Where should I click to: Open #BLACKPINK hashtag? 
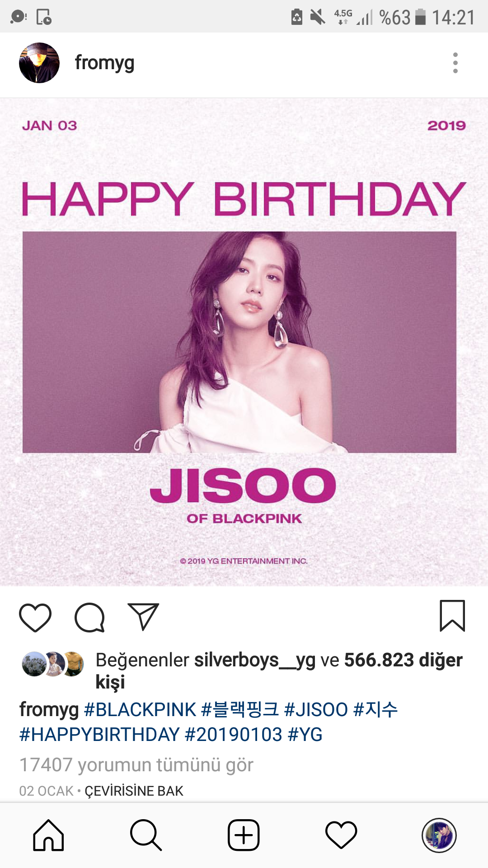[x=140, y=710]
